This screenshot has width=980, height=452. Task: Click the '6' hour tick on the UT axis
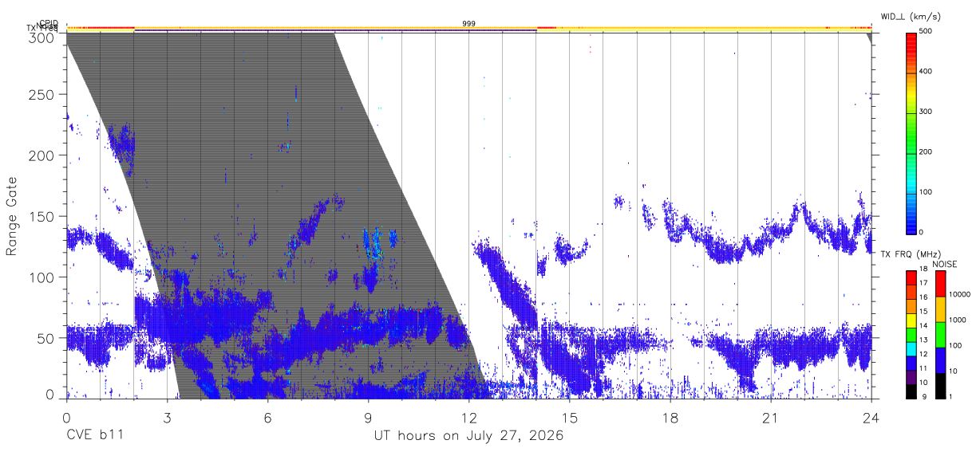pyautogui.click(x=267, y=418)
